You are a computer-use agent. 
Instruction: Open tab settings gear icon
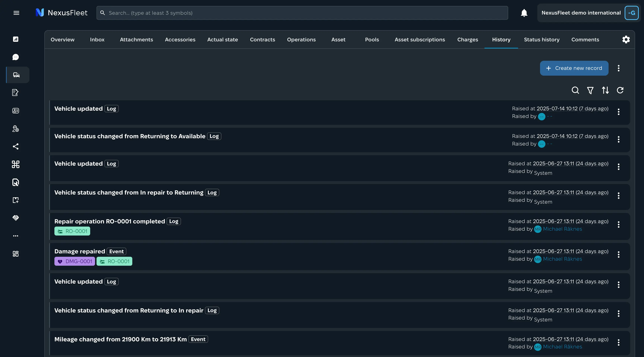click(626, 40)
